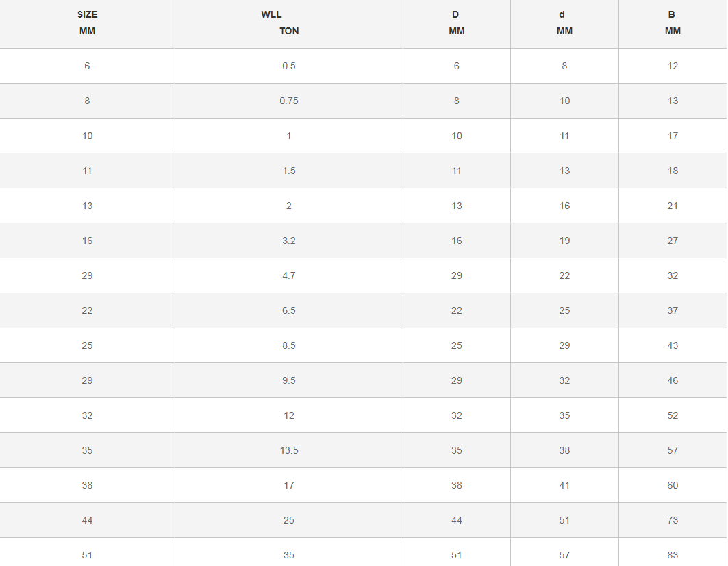Select the 0.5 WLL cell

click(288, 66)
